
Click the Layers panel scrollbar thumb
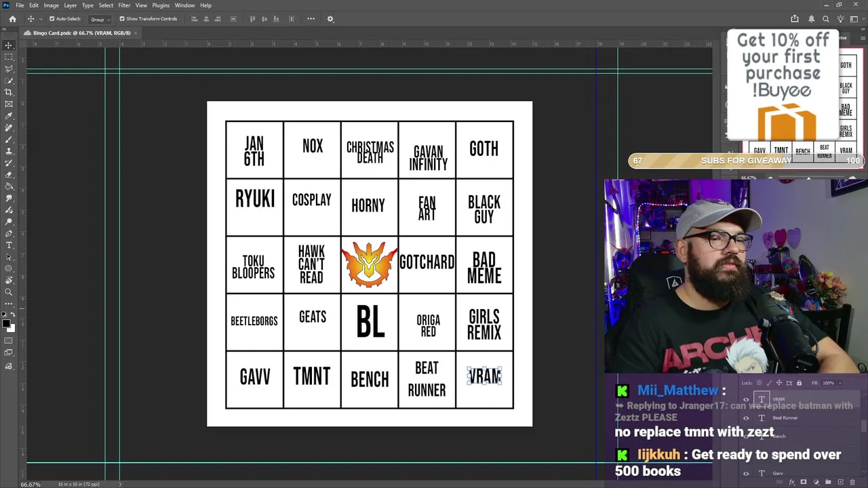864,426
